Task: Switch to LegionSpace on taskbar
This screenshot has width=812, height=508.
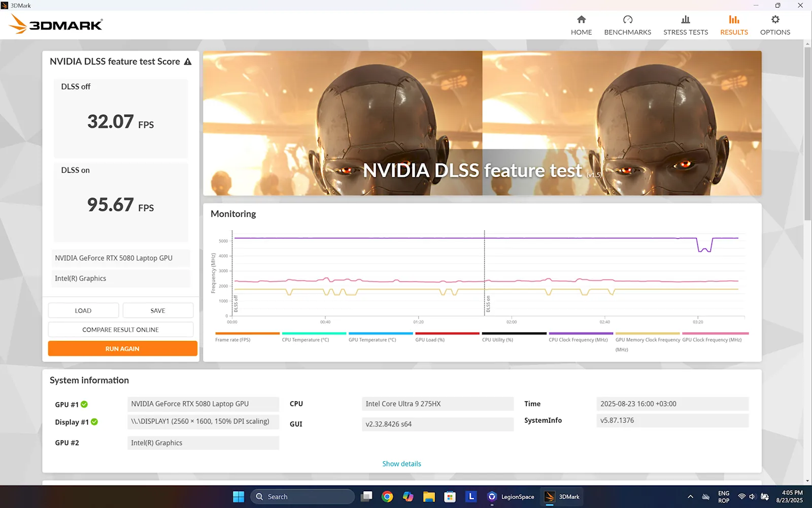Action: click(x=511, y=496)
